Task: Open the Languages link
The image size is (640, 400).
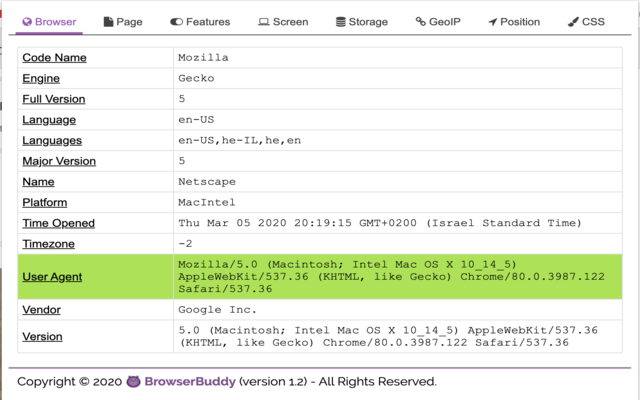Action: (52, 140)
